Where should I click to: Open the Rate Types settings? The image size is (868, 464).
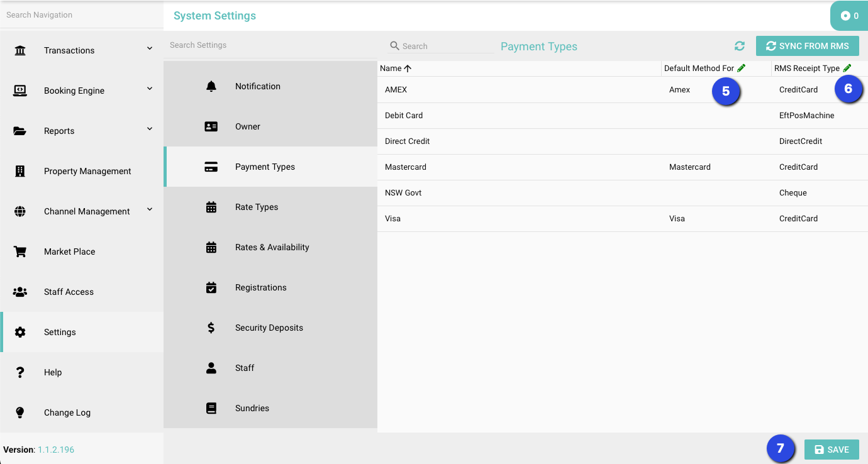(x=257, y=207)
